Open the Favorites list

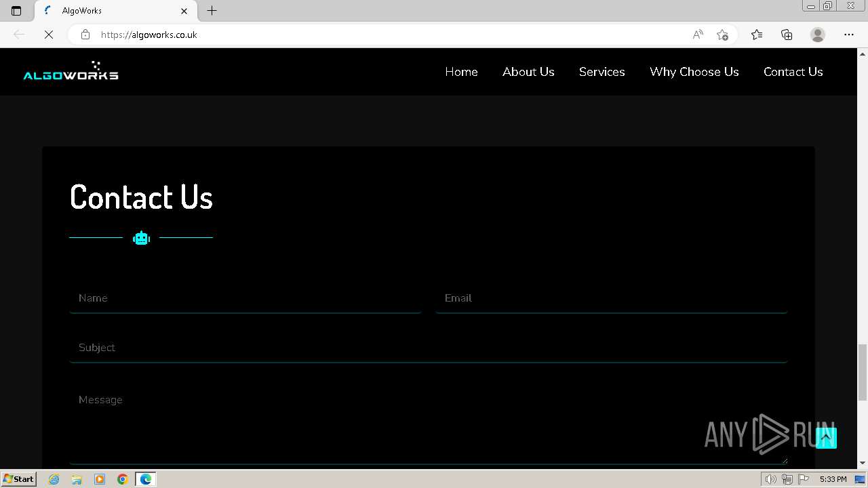[x=757, y=35]
